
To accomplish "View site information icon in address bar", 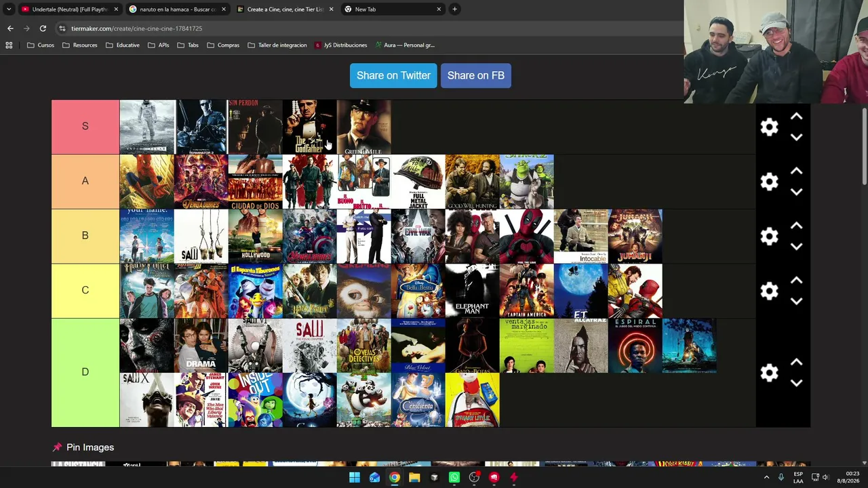I will pyautogui.click(x=62, y=28).
